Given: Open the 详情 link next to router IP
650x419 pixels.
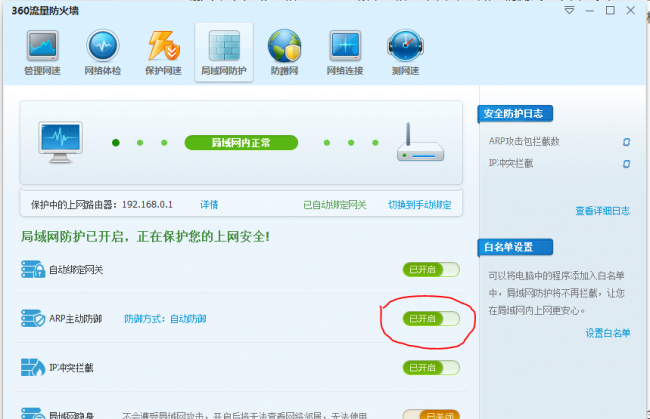Looking at the screenshot, I should pos(209,205).
